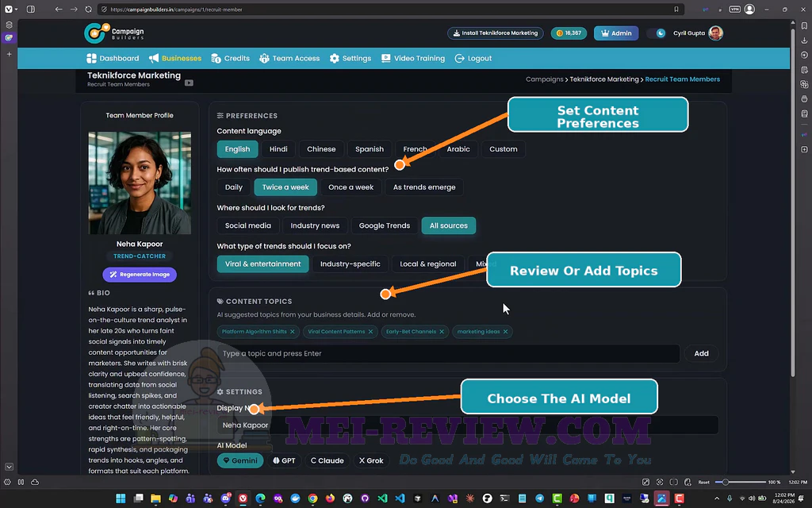Go back to the previous page
812x508 pixels.
(x=59, y=10)
